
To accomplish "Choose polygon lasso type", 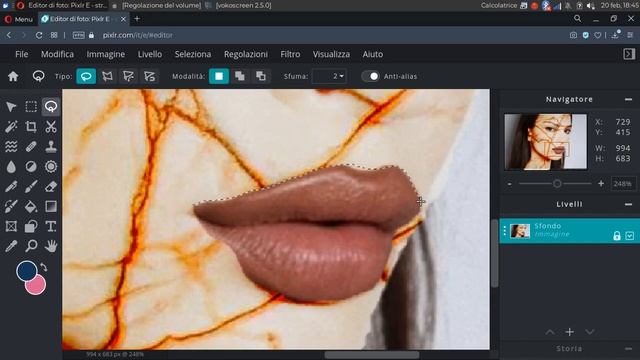I will click(x=107, y=76).
